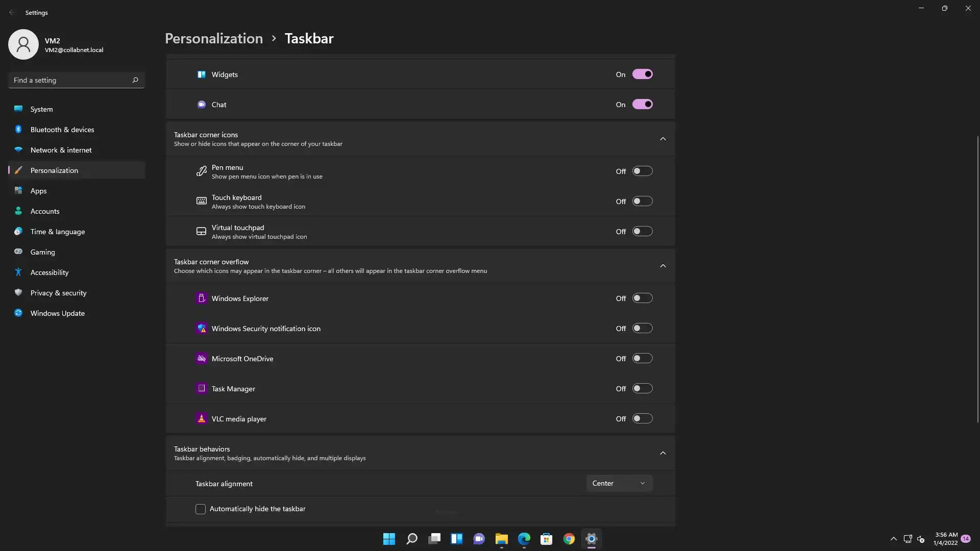Open File Explorer from the taskbar
Viewport: 980px width, 551px height.
click(501, 539)
